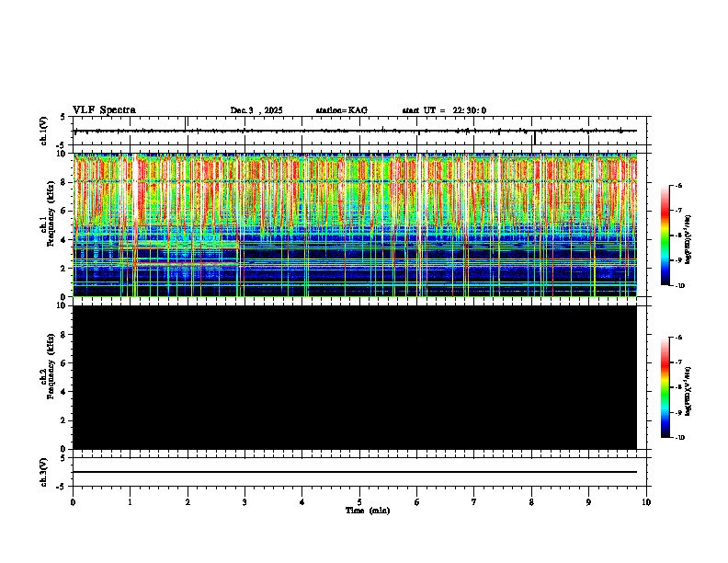
Task: Click the time axis tick label "10"
Action: pos(646,502)
